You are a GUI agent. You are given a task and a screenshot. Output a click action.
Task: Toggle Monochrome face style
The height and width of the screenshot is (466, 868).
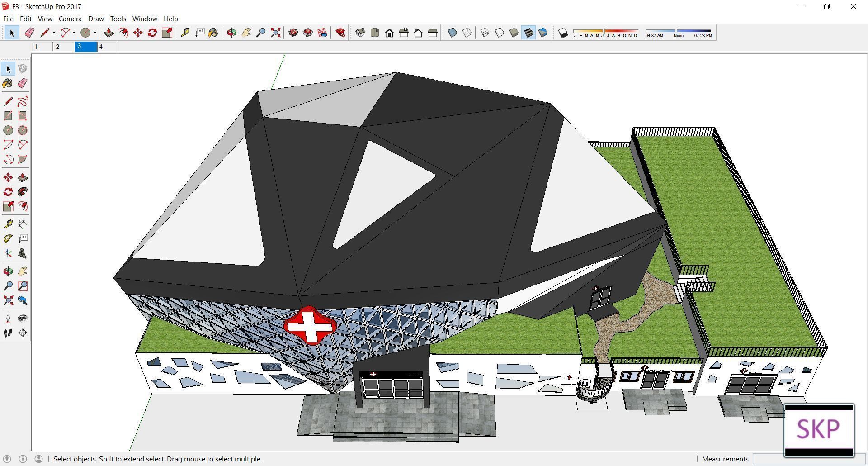click(x=543, y=33)
